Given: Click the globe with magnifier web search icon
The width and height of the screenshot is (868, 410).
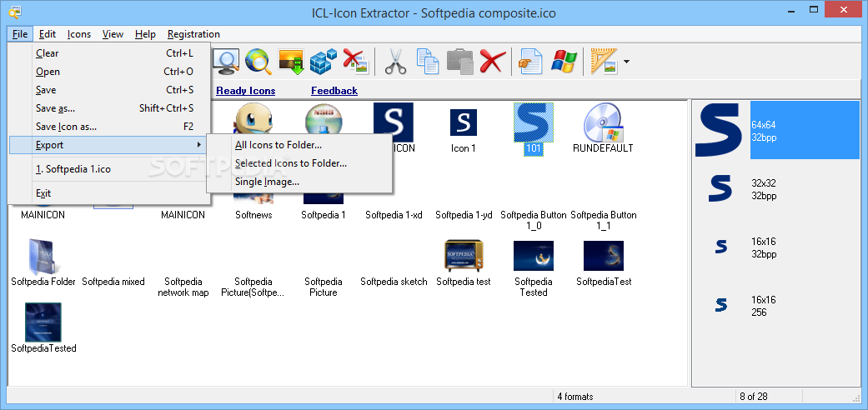Looking at the screenshot, I should [x=258, y=61].
